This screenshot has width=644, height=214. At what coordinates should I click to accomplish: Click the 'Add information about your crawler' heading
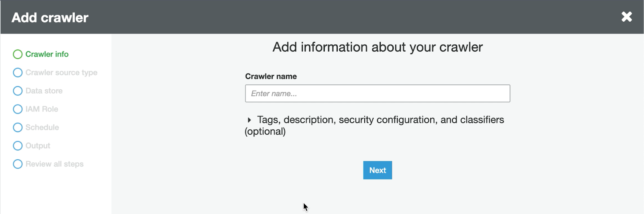(x=378, y=47)
